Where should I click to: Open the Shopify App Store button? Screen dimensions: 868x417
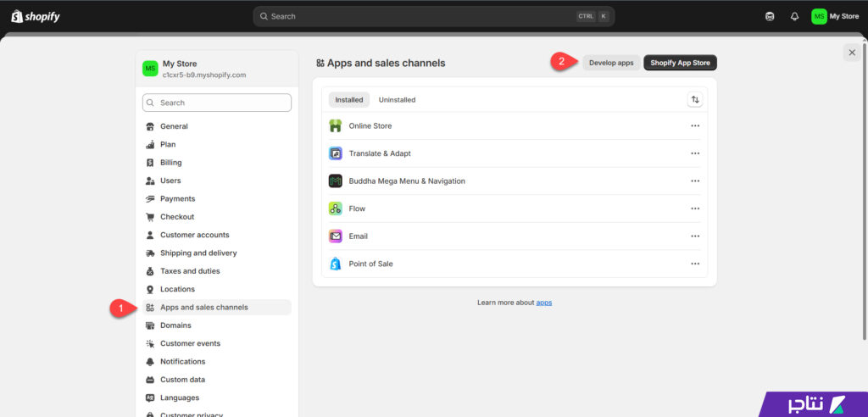point(680,63)
